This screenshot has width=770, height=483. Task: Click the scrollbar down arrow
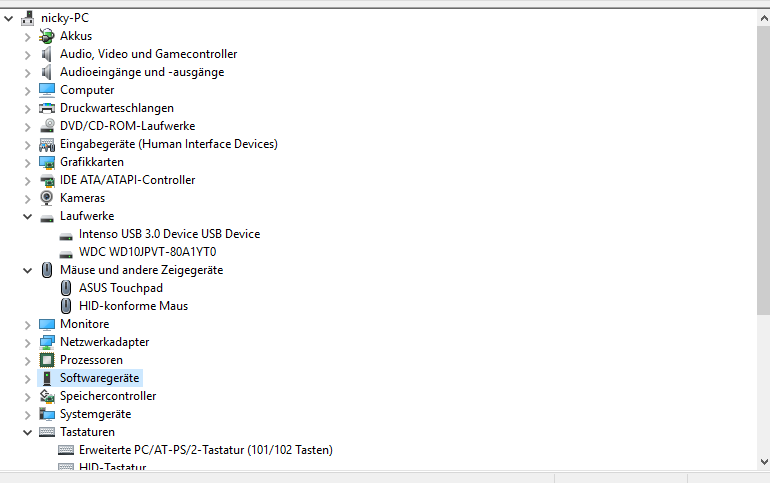[x=764, y=461]
